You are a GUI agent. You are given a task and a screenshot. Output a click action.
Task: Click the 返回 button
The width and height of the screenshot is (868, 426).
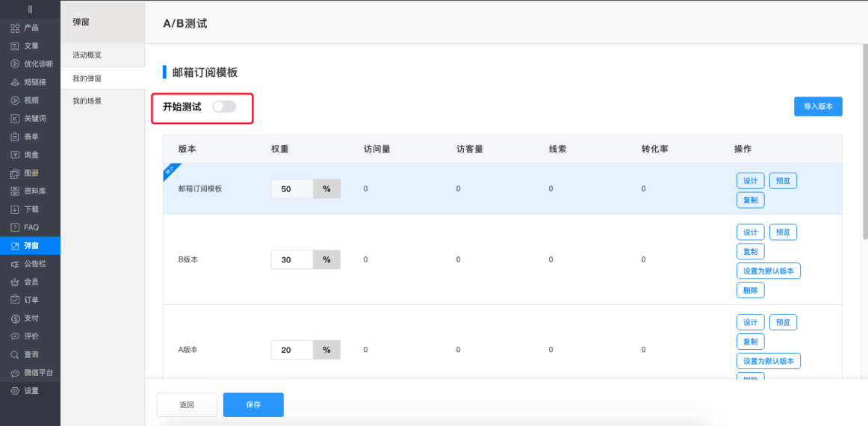pos(187,405)
